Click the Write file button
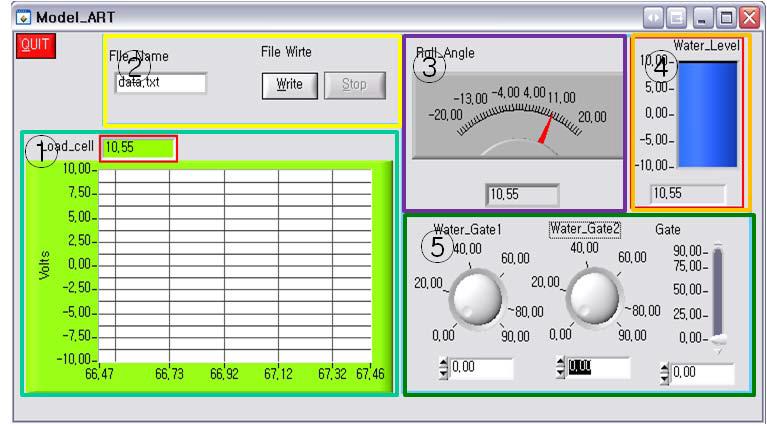Viewport: 767px width, 426px height. click(289, 85)
